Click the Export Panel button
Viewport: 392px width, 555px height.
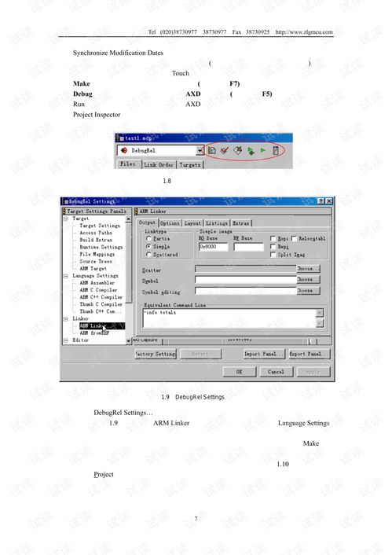click(x=309, y=354)
